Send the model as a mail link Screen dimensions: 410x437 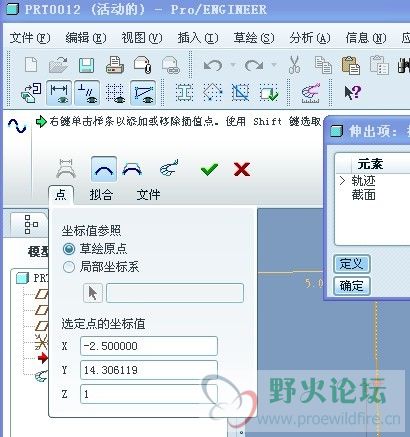point(171,65)
